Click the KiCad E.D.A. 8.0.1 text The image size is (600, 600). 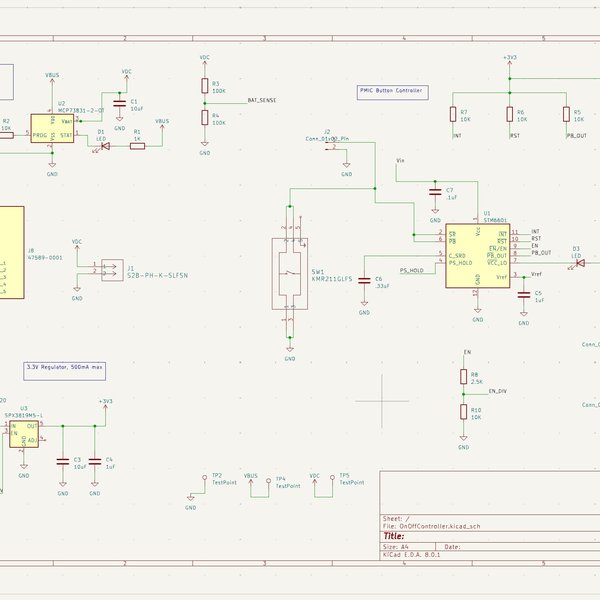tap(411, 554)
